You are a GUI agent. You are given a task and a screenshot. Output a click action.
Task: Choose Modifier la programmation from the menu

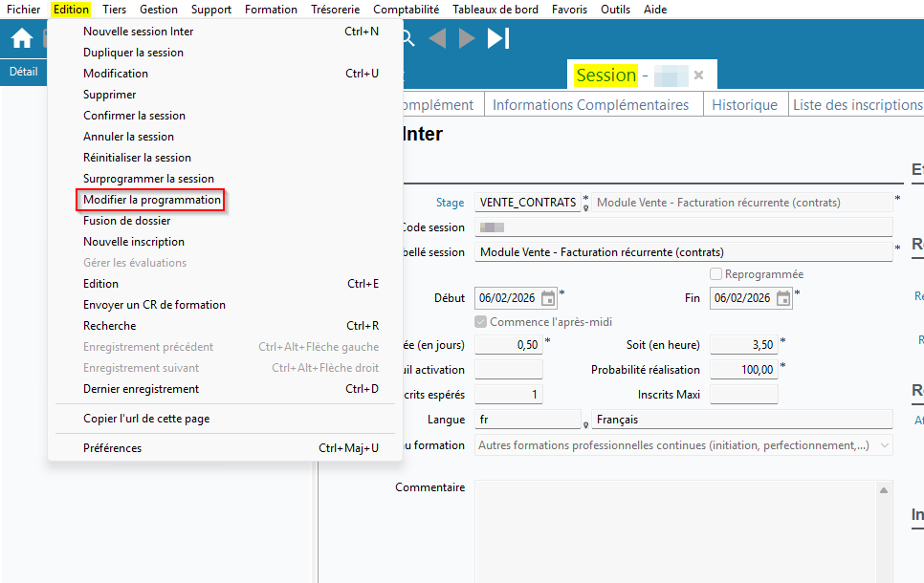pyautogui.click(x=151, y=200)
